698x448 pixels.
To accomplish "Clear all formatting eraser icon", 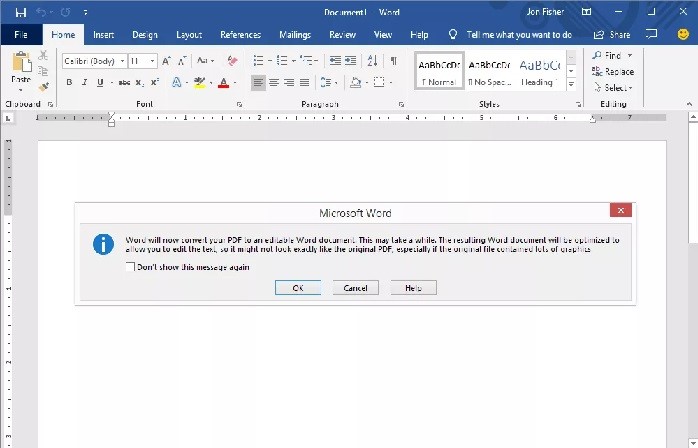I will 232,61.
